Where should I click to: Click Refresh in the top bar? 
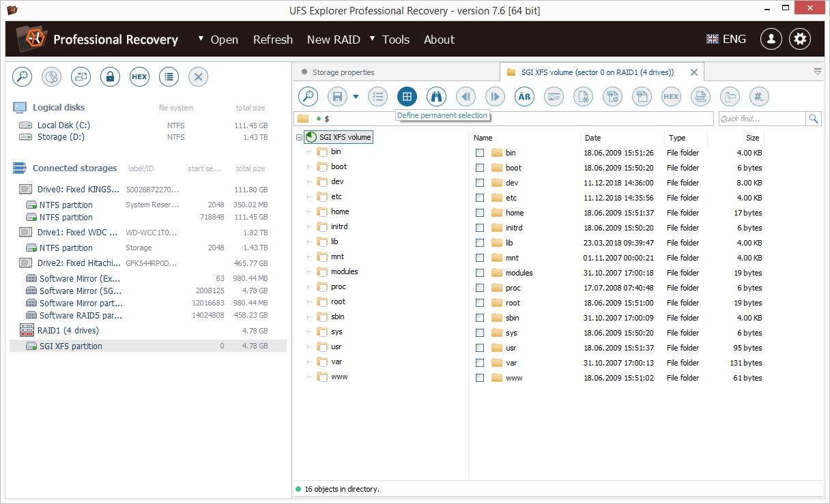click(272, 40)
